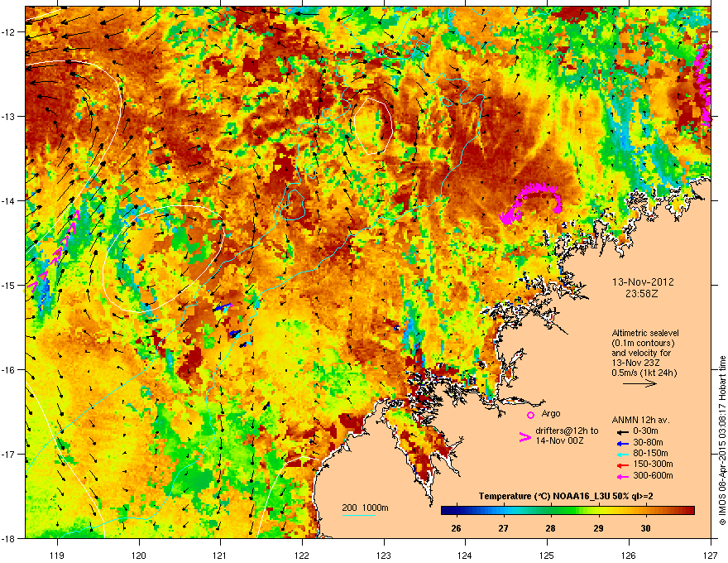Click the temperature color bar at 28
Screen dimensions: 728x563
[551, 510]
